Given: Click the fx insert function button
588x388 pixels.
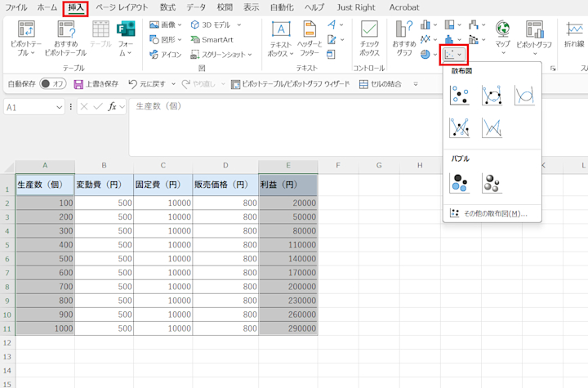Looking at the screenshot, I should 112,107.
